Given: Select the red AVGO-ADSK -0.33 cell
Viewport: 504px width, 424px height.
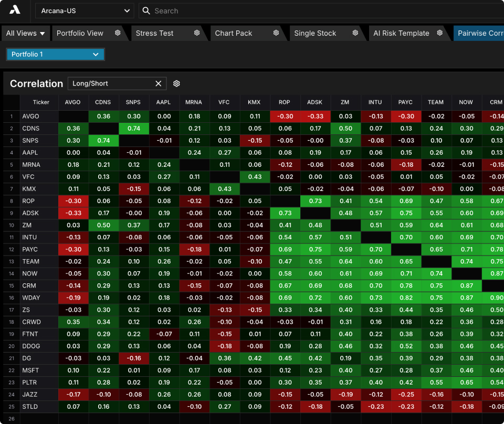Looking at the screenshot, I should point(316,116).
